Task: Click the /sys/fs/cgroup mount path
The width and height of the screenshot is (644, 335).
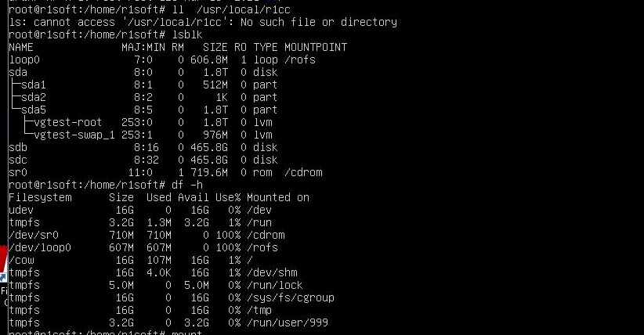Action: click(x=291, y=297)
